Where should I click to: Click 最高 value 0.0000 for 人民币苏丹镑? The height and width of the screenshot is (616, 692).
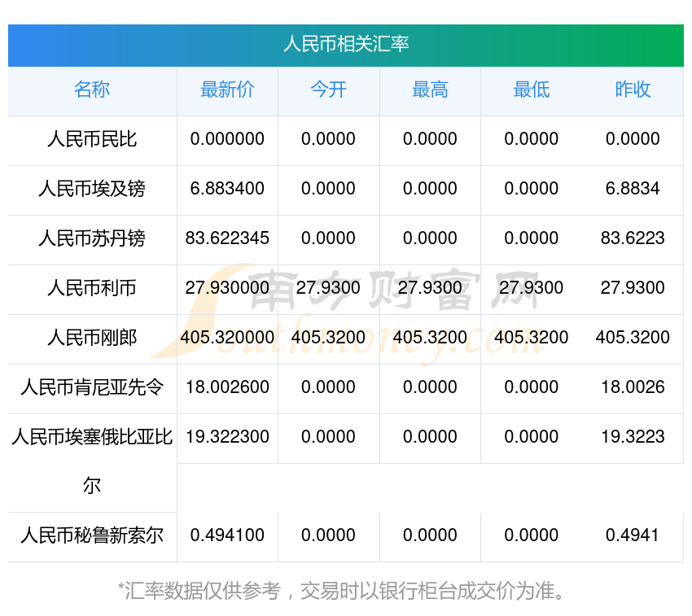tap(430, 238)
